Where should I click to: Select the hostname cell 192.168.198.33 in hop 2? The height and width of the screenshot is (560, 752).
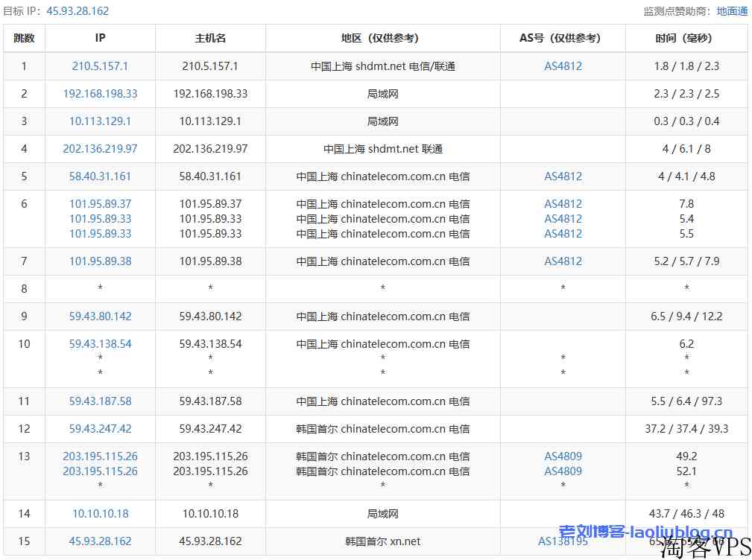click(x=210, y=94)
